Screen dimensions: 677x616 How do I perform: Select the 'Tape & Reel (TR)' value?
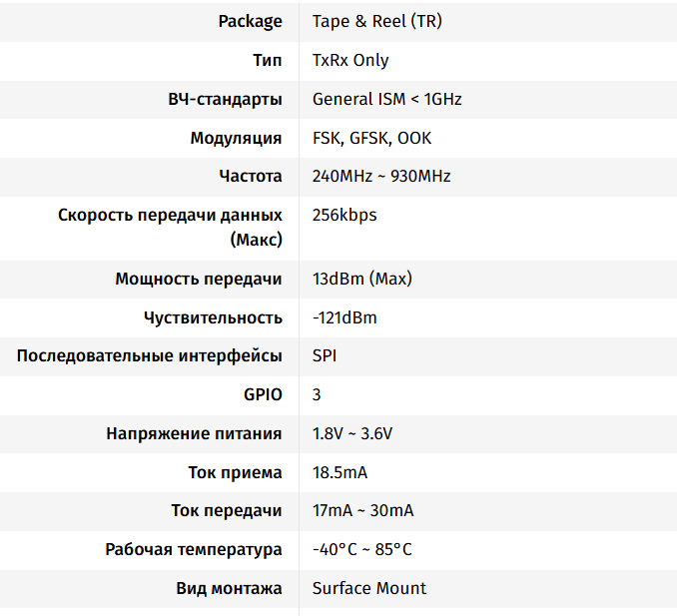pyautogui.click(x=371, y=21)
